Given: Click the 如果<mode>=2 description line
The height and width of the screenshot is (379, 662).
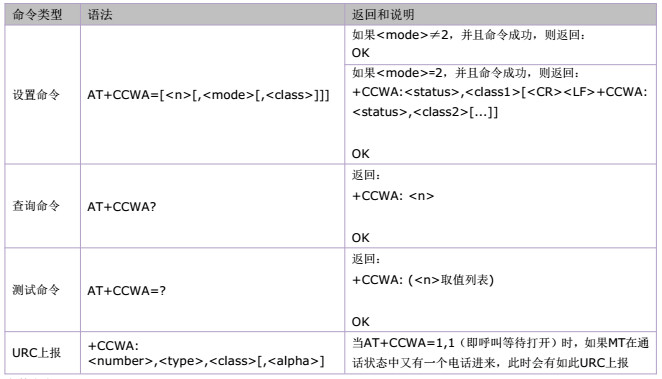Looking at the screenshot, I should click(466, 73).
